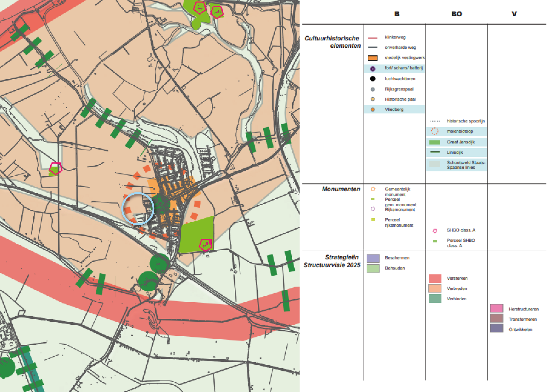
Task: Click the Rijksmonument purple pentagon symbol
Action: 373,209
